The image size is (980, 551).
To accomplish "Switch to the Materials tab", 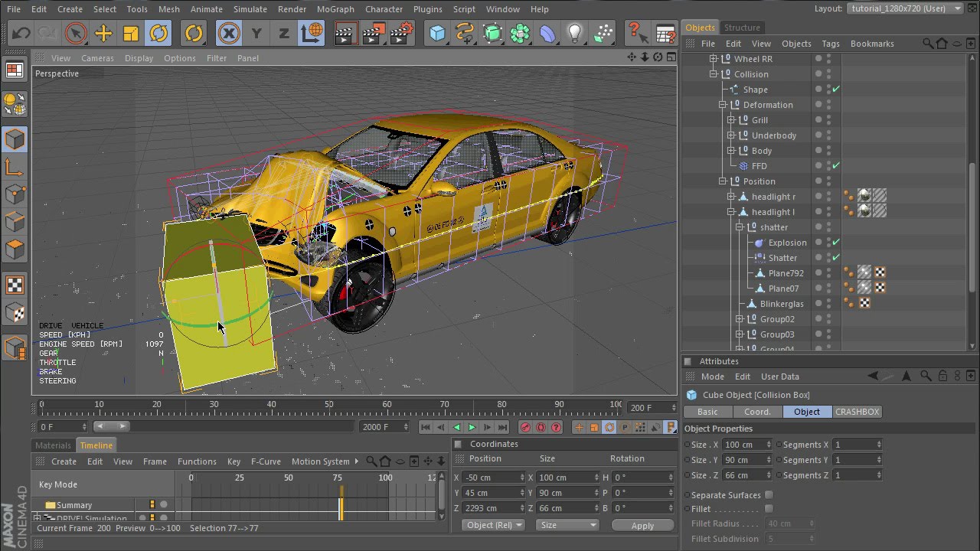I will 54,445.
